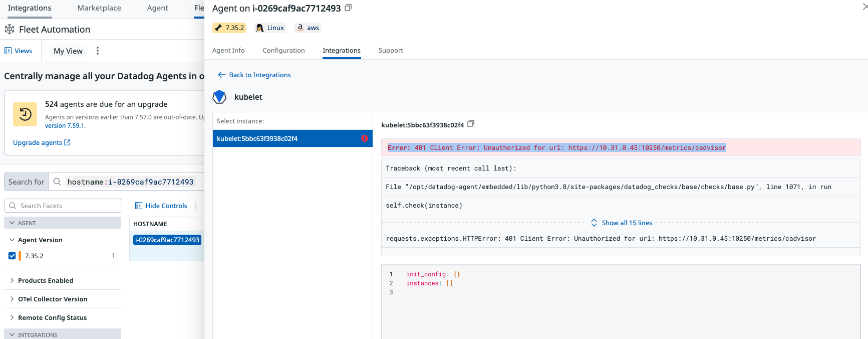Expand the OTel Collector Version facet
The width and height of the screenshot is (868, 339).
pos(12,299)
